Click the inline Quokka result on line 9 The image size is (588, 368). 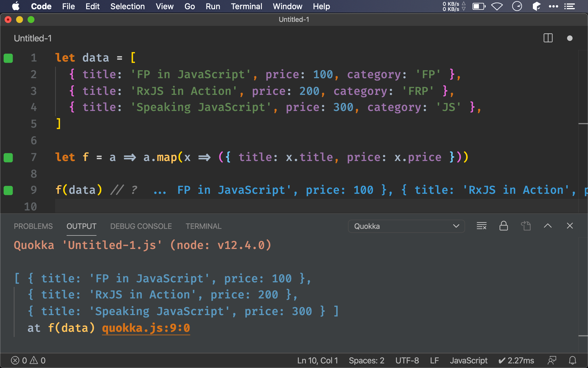(370, 190)
